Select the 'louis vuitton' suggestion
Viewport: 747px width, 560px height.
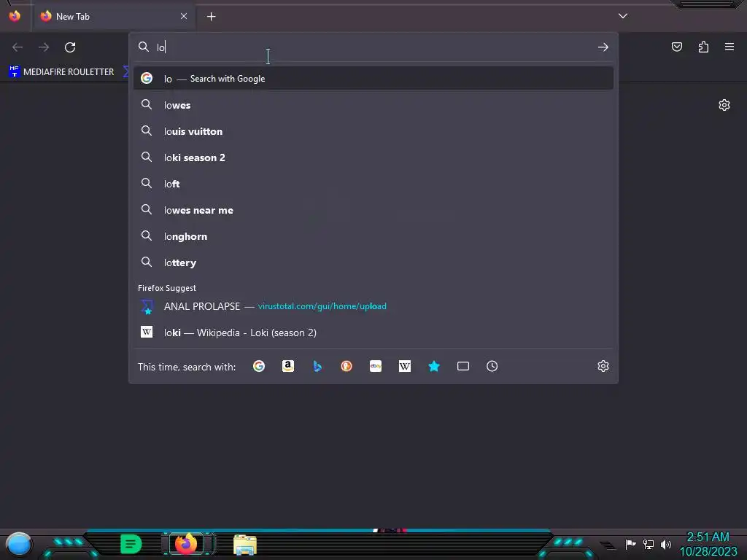click(x=373, y=131)
